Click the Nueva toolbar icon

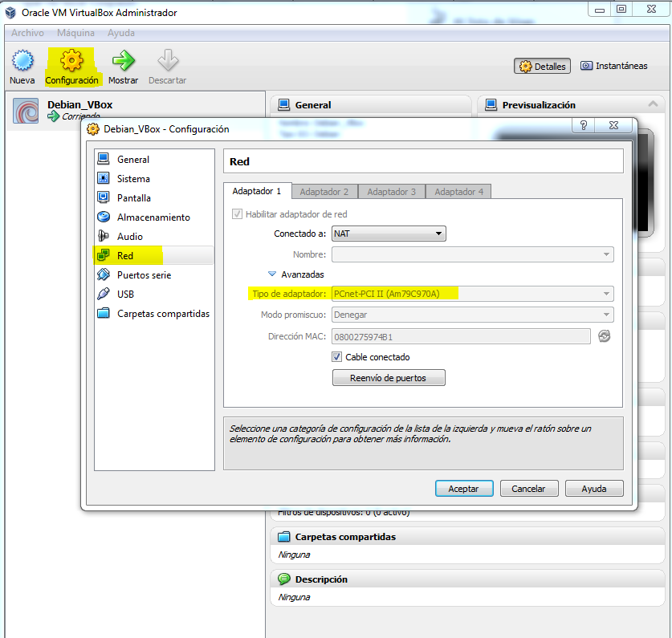[x=22, y=60]
